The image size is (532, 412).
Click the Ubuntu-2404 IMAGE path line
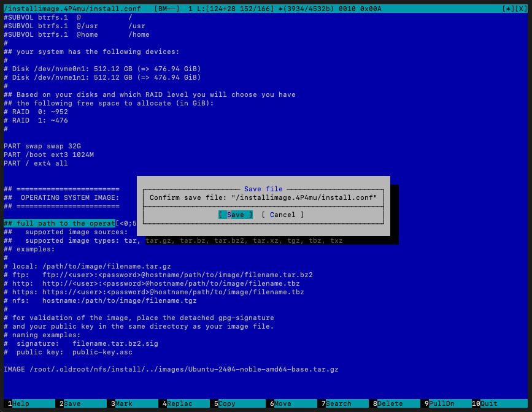[171, 369]
